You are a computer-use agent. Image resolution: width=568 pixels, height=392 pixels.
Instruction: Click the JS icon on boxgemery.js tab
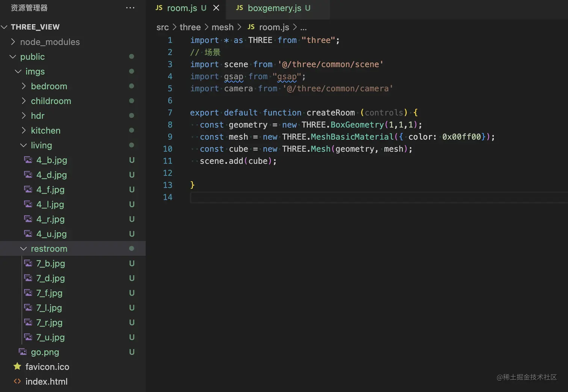(x=239, y=8)
